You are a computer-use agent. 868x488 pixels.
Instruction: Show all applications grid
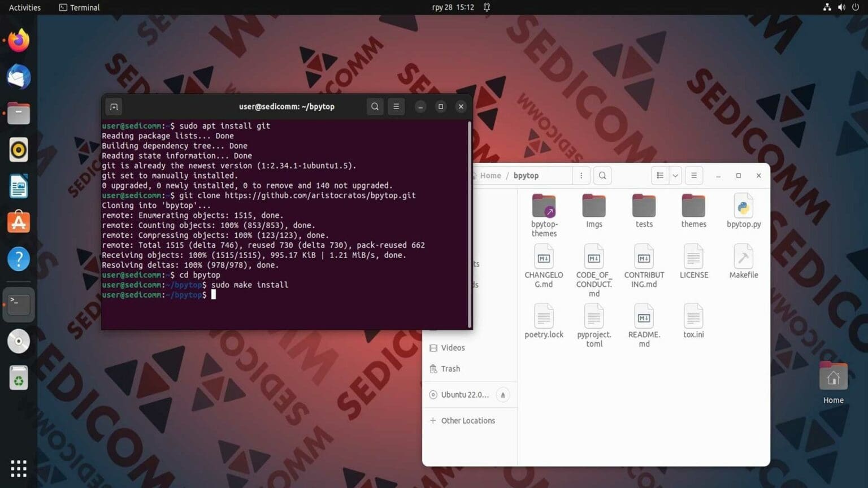coord(19,468)
